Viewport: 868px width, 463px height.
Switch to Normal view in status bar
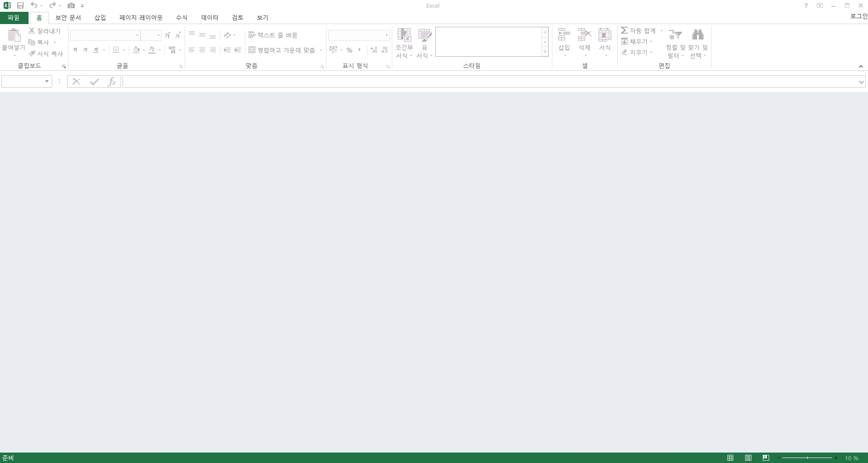pyautogui.click(x=730, y=458)
